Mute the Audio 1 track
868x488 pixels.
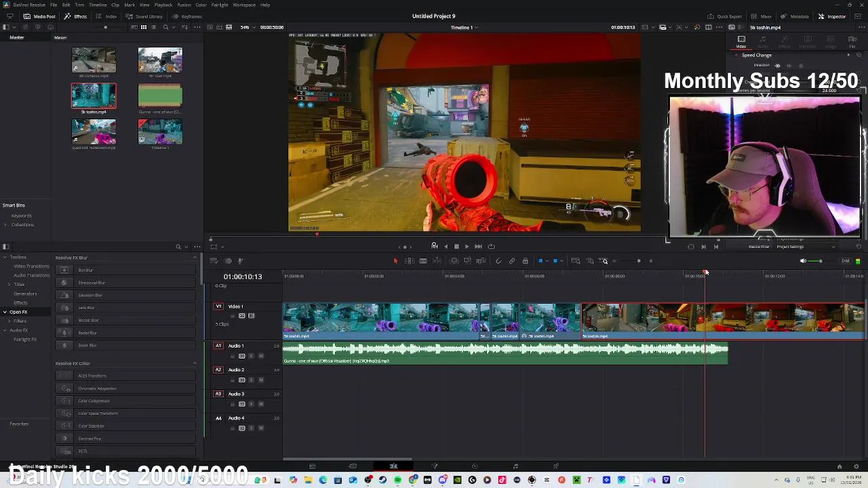(260, 356)
